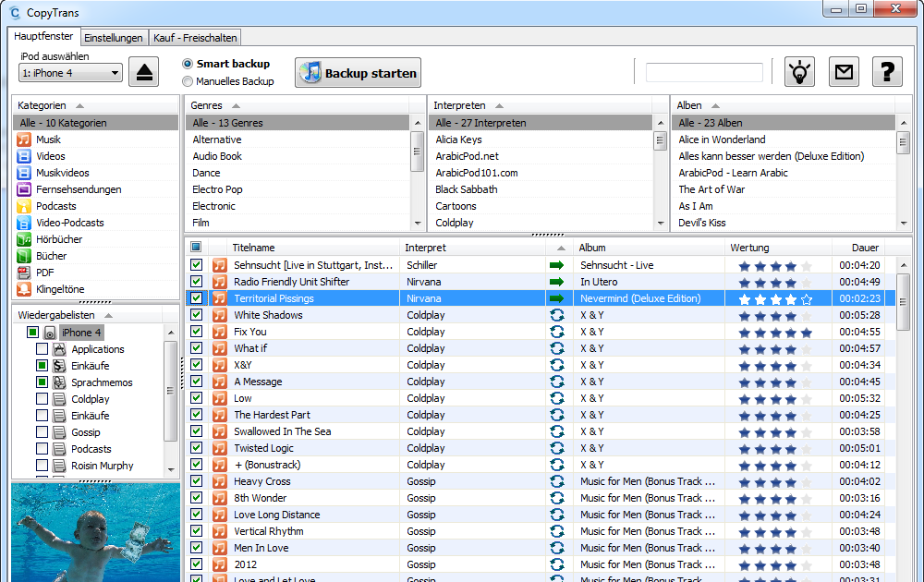Click the eject iPod button

tap(144, 72)
